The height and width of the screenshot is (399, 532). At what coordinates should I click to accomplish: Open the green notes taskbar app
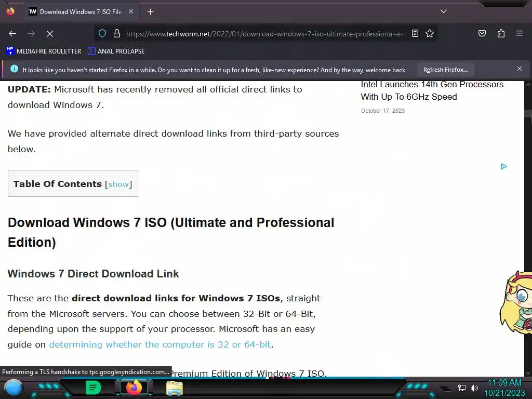click(93, 388)
